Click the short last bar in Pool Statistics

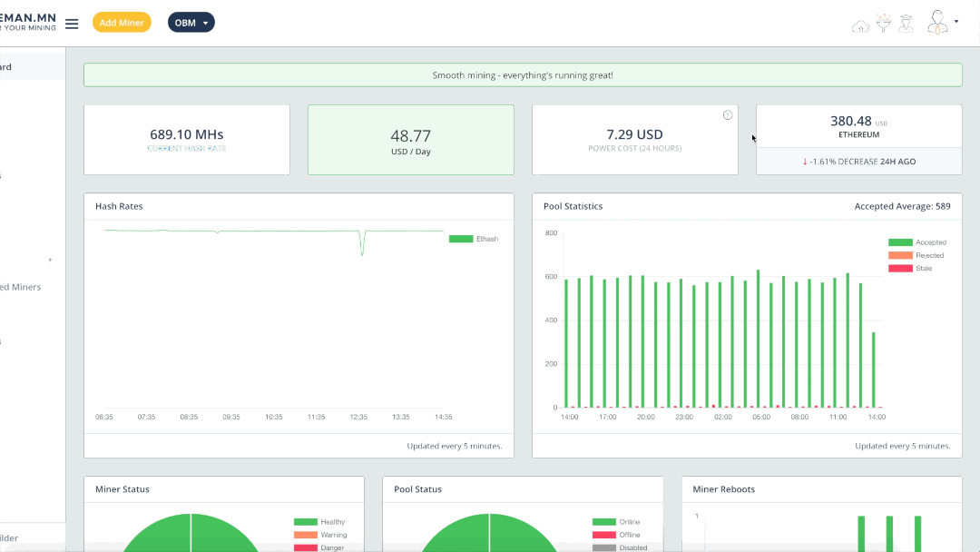[874, 370]
